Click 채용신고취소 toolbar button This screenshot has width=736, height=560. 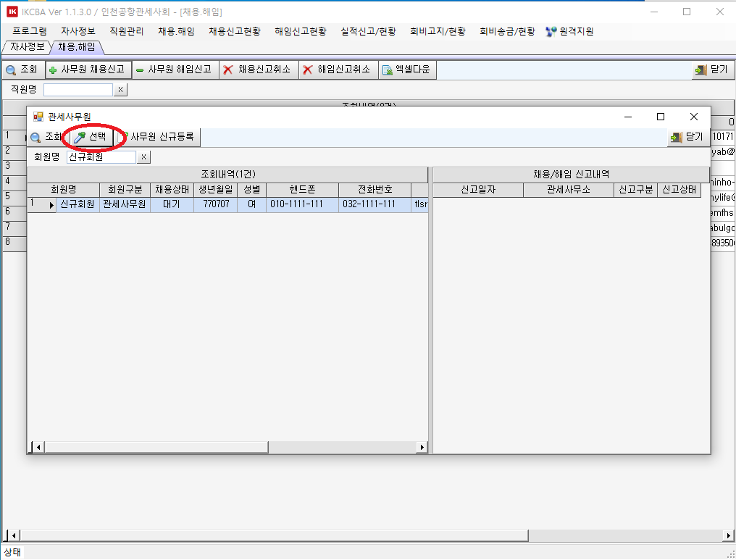click(257, 70)
